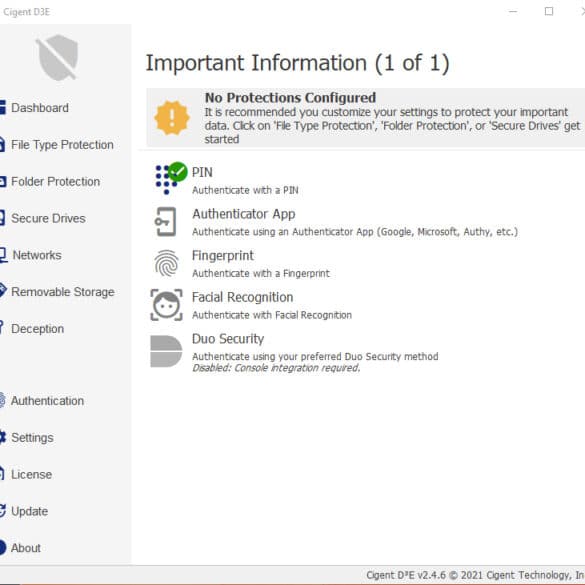Click the Authenticator App key icon

point(166,222)
